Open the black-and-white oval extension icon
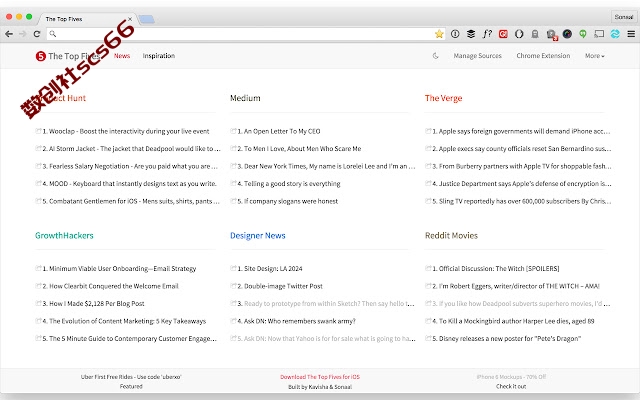The height and width of the screenshot is (400, 640). tap(519, 34)
